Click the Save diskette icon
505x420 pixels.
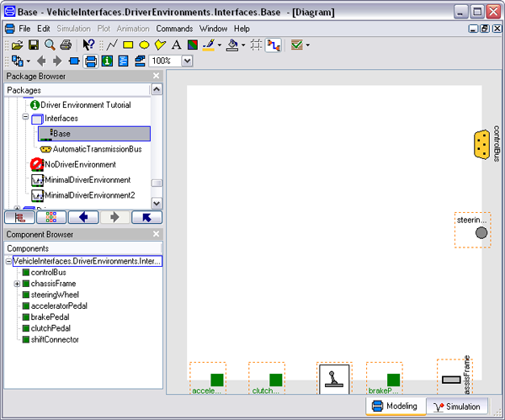(x=34, y=45)
